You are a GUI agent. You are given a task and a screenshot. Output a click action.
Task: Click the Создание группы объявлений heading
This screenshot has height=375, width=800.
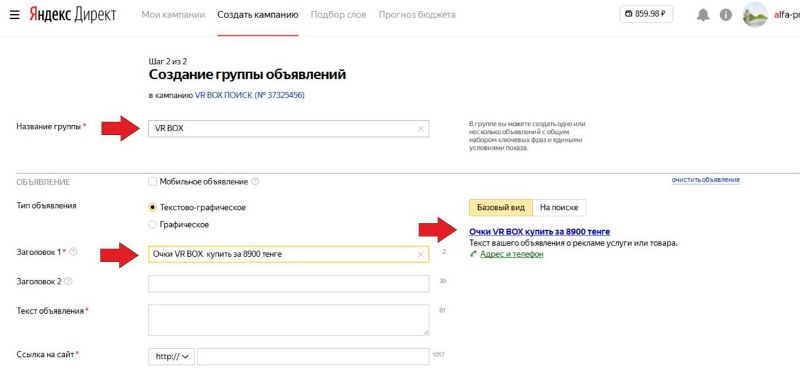point(247,75)
